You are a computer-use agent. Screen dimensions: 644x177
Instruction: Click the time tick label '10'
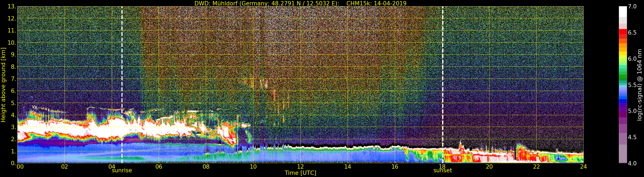tap(253, 167)
